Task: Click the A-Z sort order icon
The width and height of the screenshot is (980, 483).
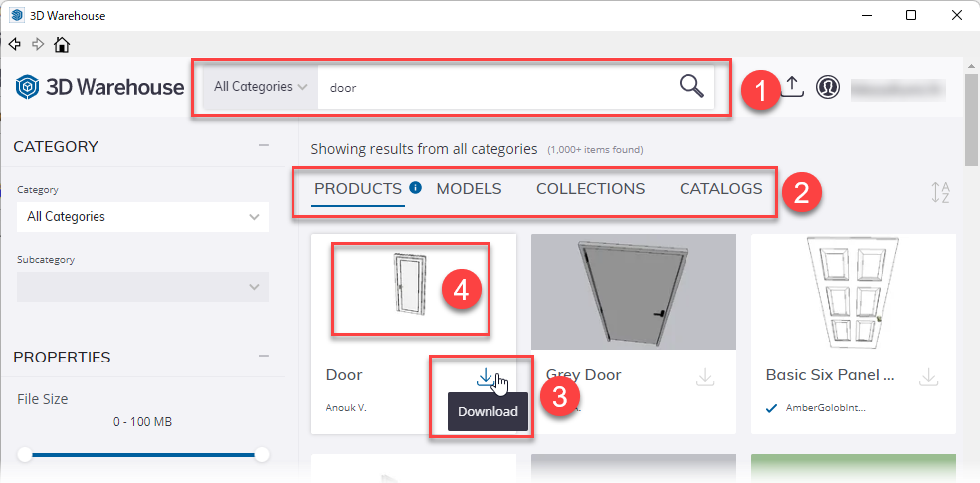Action: coord(940,193)
